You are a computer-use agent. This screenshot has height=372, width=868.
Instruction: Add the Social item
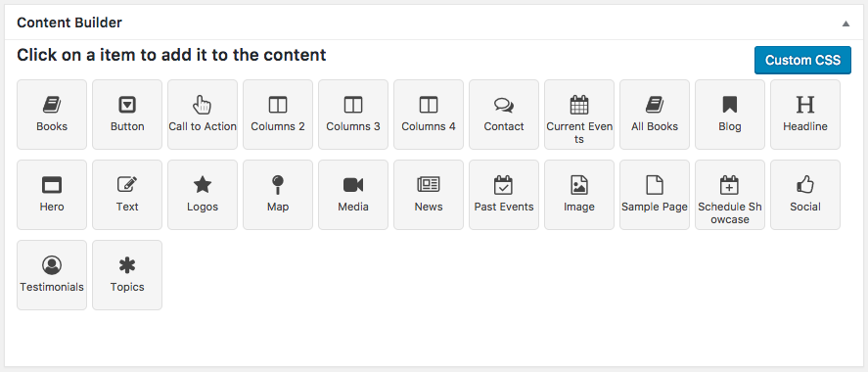tap(805, 195)
